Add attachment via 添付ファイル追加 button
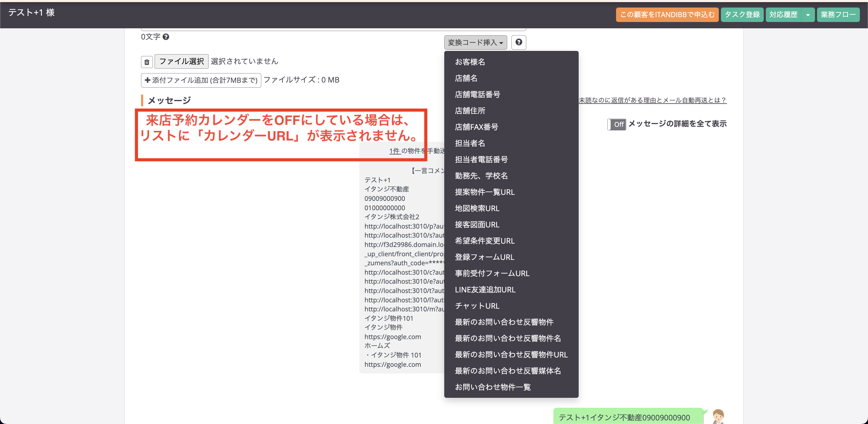This screenshot has width=868, height=424. pos(201,80)
